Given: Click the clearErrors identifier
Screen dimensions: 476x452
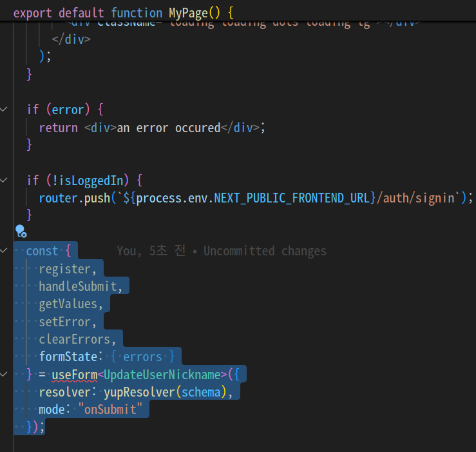Looking at the screenshot, I should click(74, 340).
